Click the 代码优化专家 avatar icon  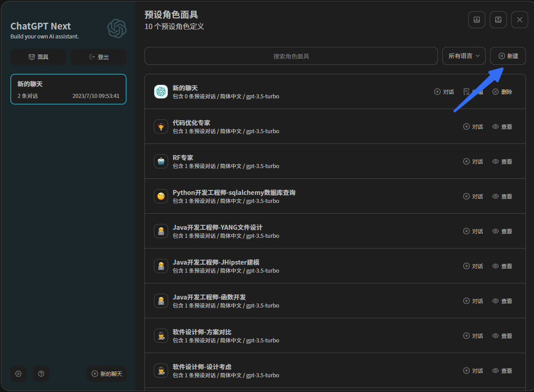coord(161,126)
